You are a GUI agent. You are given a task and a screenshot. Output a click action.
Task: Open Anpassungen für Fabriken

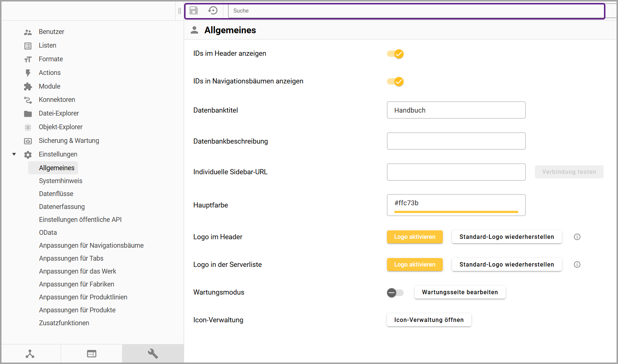77,284
